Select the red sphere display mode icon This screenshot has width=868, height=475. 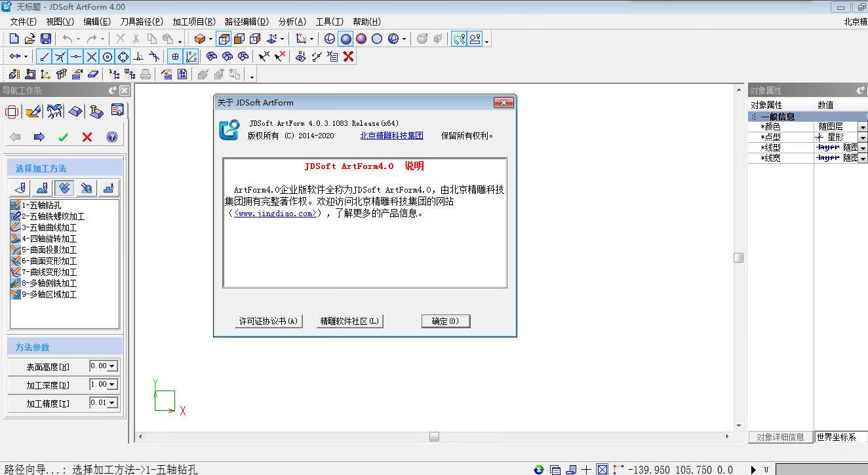[x=361, y=39]
